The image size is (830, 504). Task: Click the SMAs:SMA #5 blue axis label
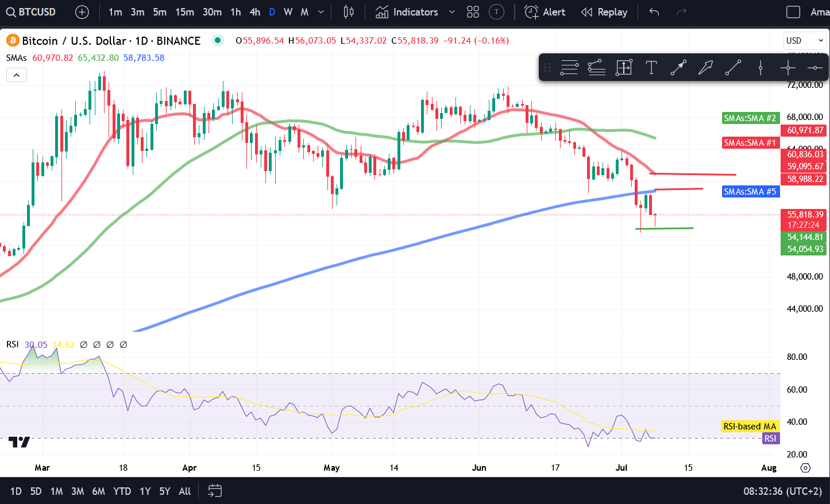750,192
